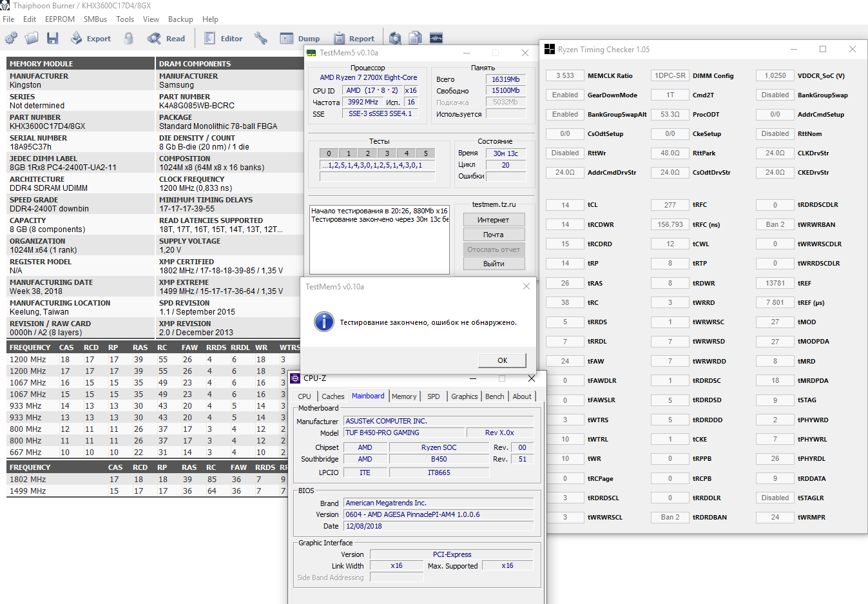Click the copy pages icon in toolbar
This screenshot has height=604, width=868.
coord(416,39)
